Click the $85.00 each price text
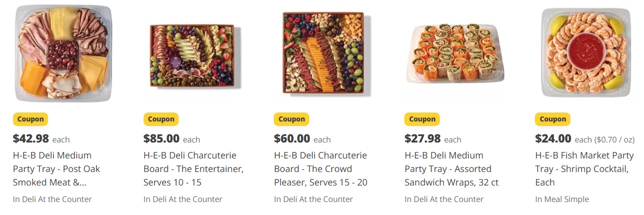The image size is (644, 215). pos(172,139)
